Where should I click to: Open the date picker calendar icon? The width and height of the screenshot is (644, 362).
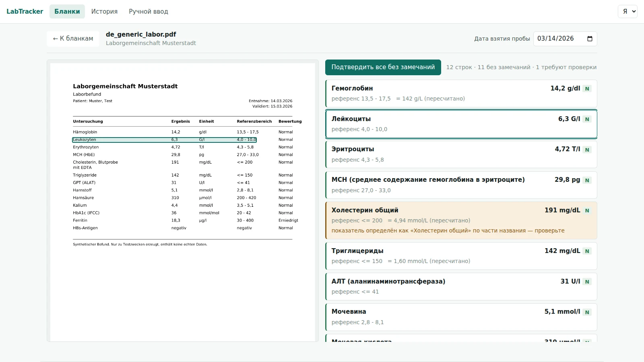tap(590, 39)
